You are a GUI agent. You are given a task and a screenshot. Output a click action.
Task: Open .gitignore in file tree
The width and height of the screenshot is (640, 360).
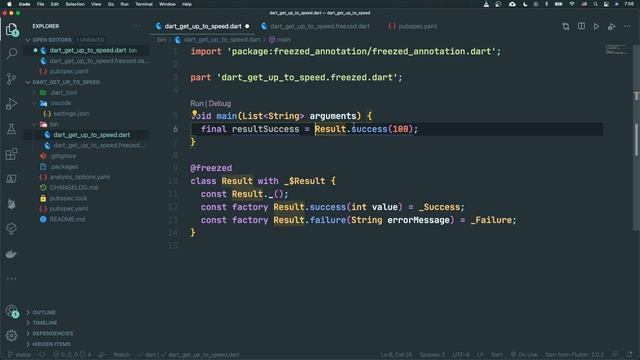pos(63,156)
